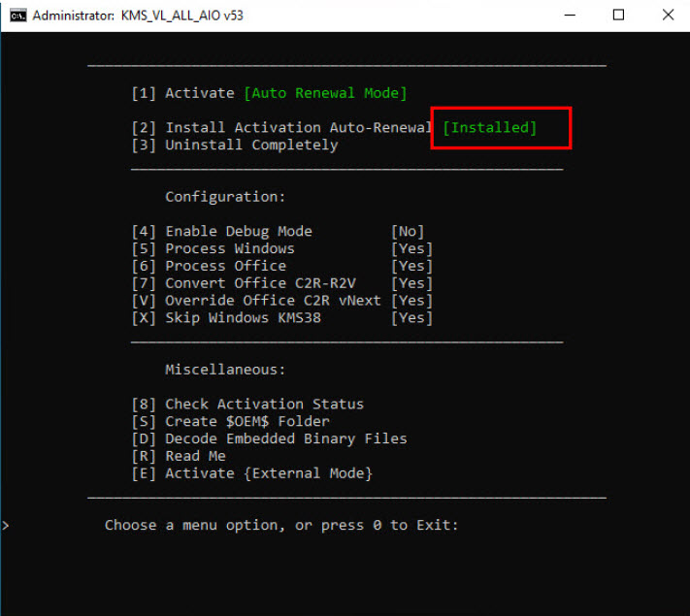Screen dimensions: 690x616
Task: Click the '[Yes]' value for Process Office
Action: point(411,266)
